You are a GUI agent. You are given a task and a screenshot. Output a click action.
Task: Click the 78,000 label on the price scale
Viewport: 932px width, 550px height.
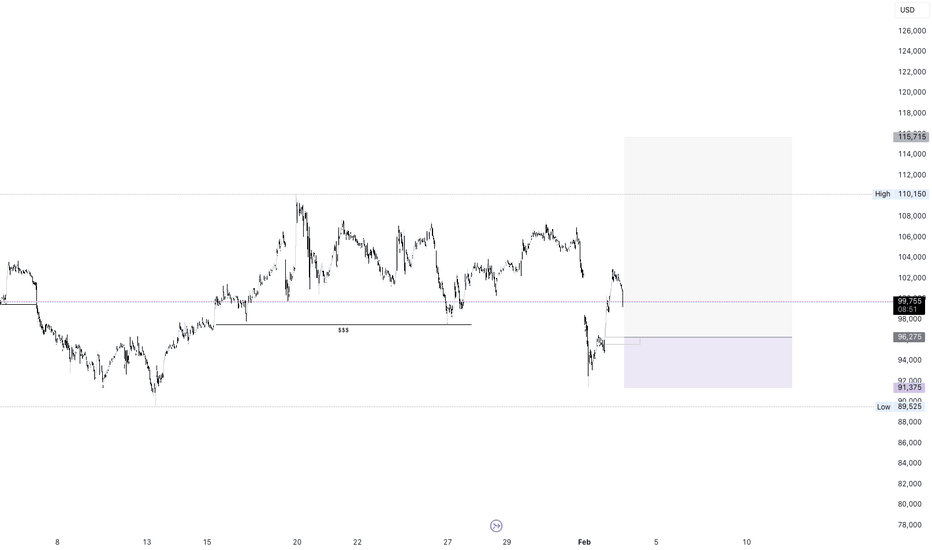912,524
